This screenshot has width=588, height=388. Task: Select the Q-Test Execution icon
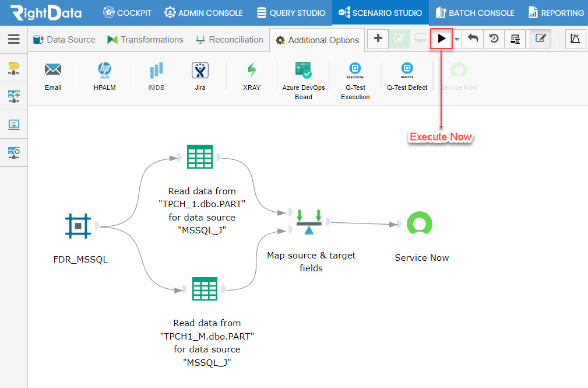click(355, 70)
